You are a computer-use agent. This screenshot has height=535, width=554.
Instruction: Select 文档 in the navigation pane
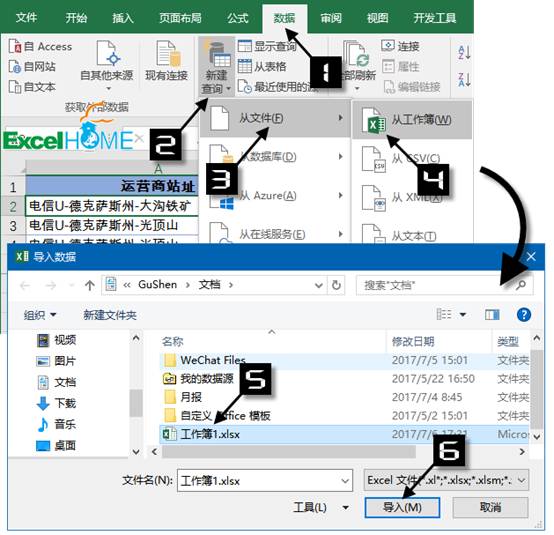(x=57, y=382)
